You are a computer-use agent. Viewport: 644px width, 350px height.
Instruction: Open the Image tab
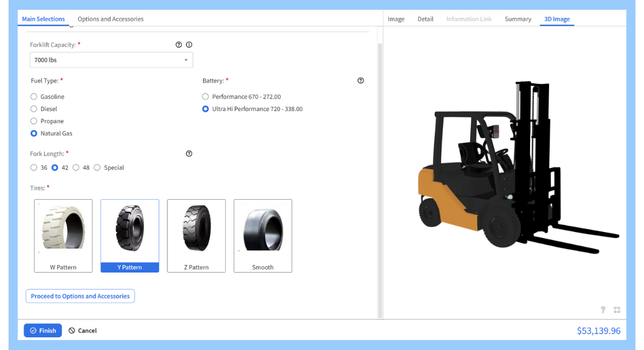pos(396,19)
